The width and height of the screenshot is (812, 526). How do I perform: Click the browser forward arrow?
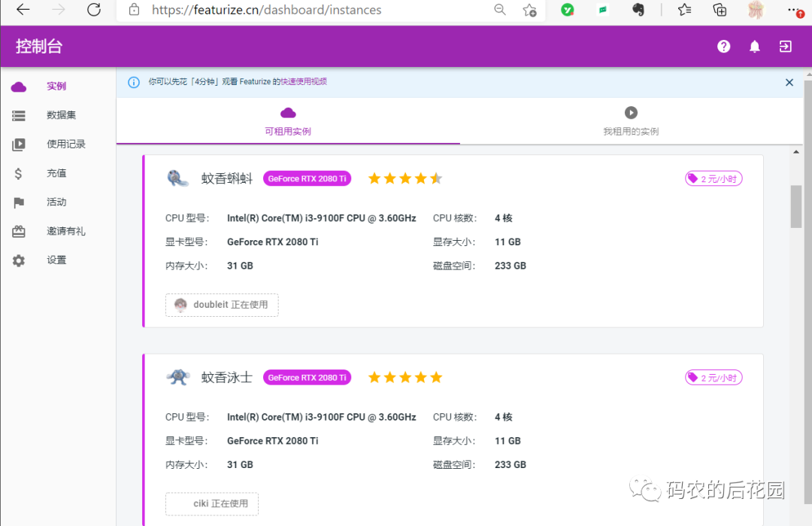click(59, 9)
